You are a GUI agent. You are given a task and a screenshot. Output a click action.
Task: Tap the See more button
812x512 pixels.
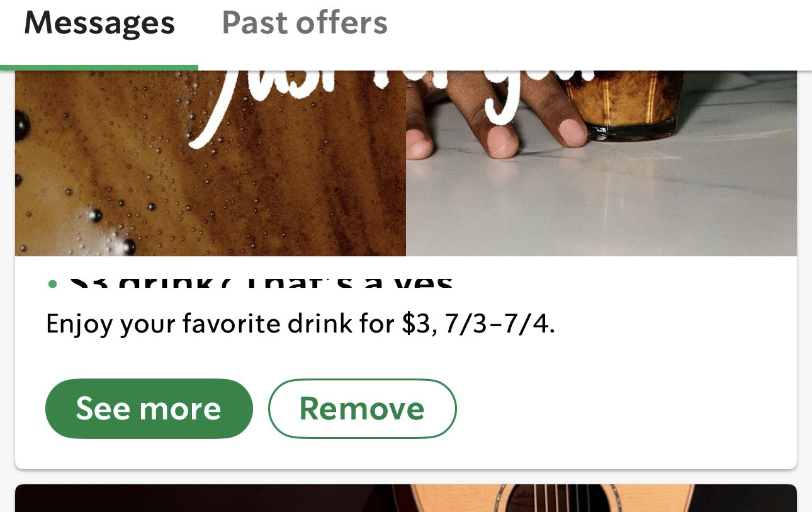click(149, 409)
